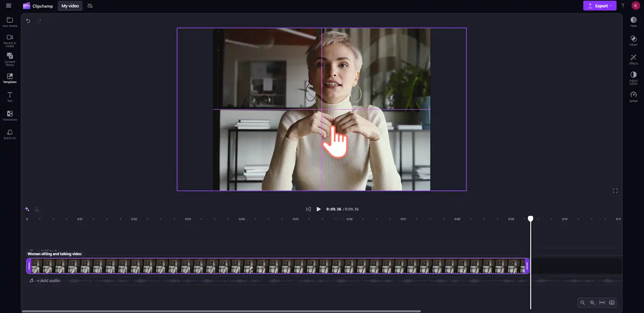The width and height of the screenshot is (644, 313).
Task: Open the Adjust colors panel
Action: [x=633, y=78]
